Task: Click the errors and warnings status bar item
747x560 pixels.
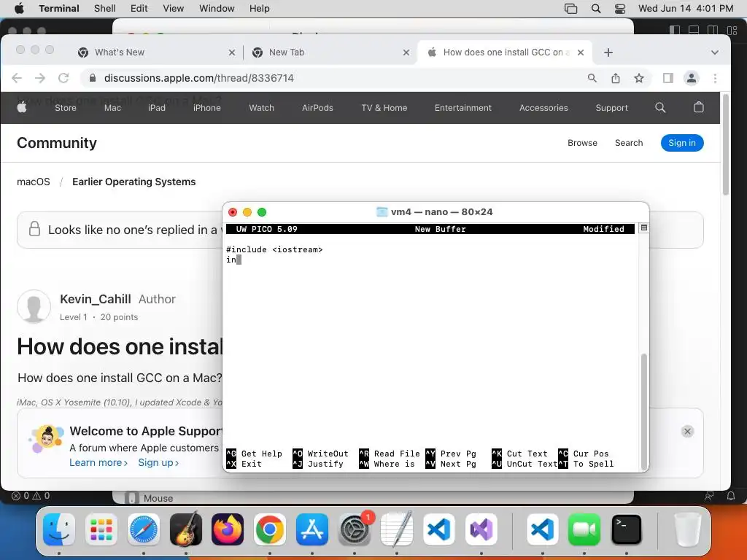Action: coord(31,496)
